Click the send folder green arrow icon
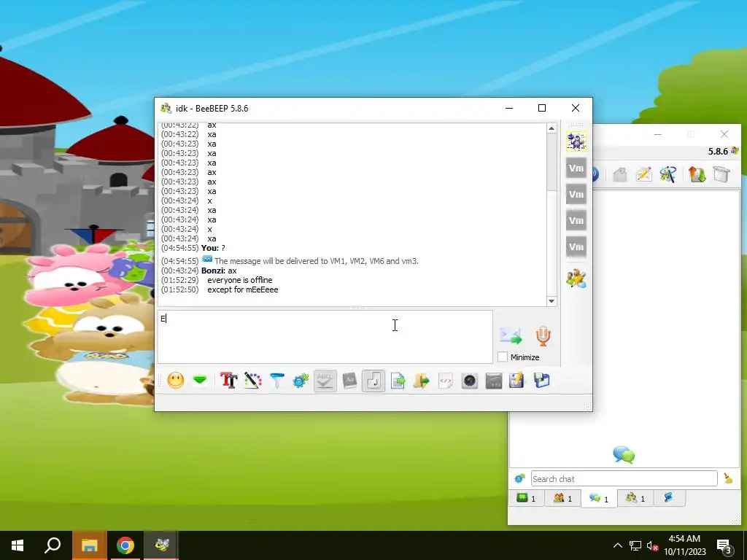 click(x=421, y=381)
